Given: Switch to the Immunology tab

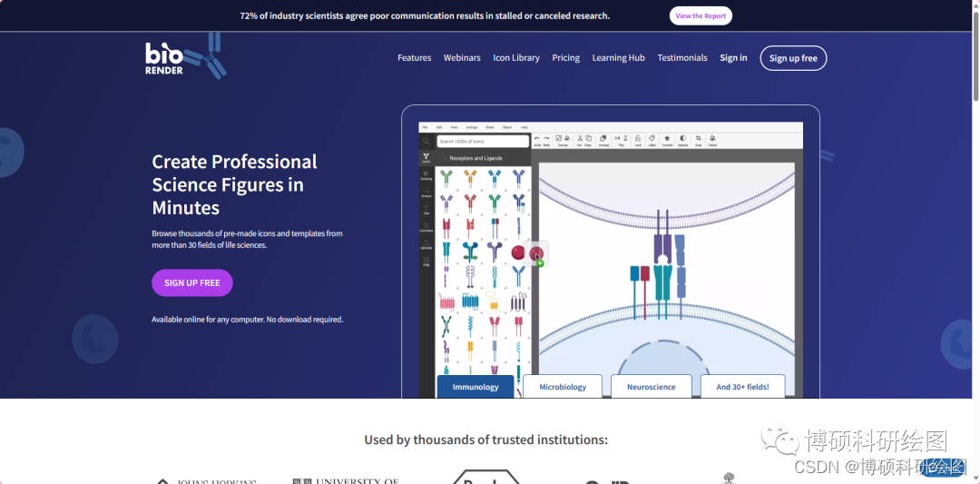Looking at the screenshot, I should click(475, 387).
